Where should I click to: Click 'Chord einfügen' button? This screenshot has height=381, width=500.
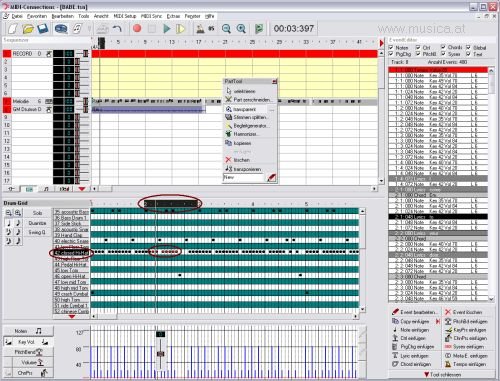pyautogui.click(x=412, y=364)
